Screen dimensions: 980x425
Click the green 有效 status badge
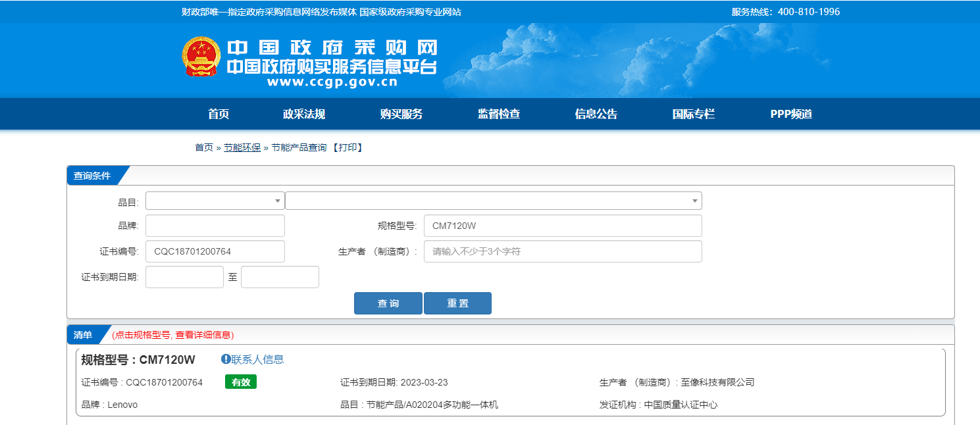(241, 382)
